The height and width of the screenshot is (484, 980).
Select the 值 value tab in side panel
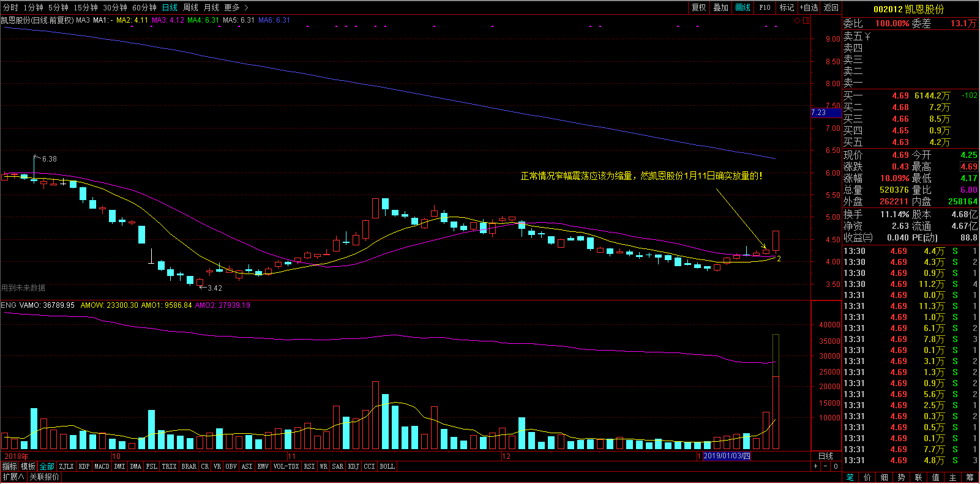pos(936,477)
